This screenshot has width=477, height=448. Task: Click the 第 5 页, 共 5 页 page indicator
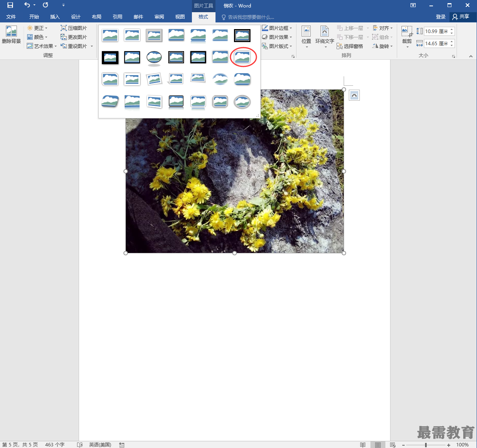coord(20,444)
